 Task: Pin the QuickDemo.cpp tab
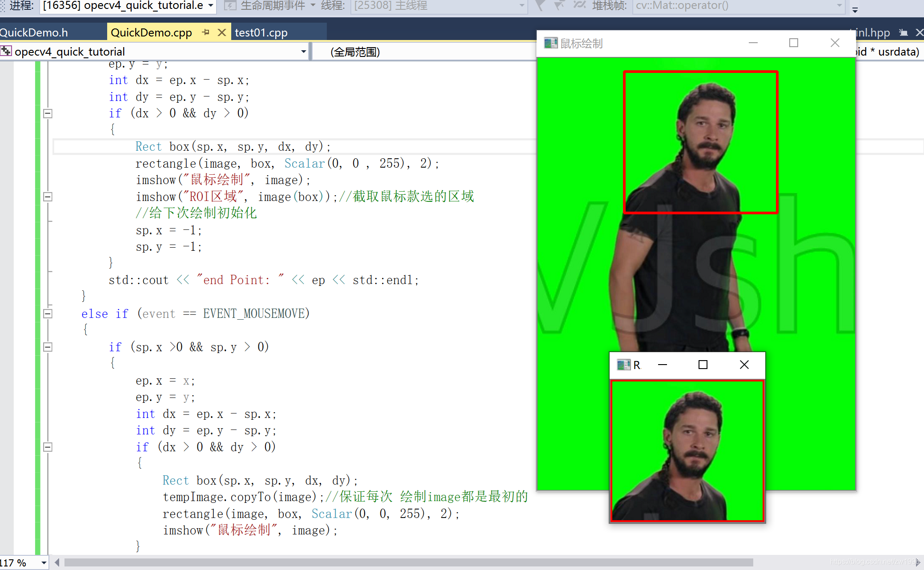(x=205, y=32)
